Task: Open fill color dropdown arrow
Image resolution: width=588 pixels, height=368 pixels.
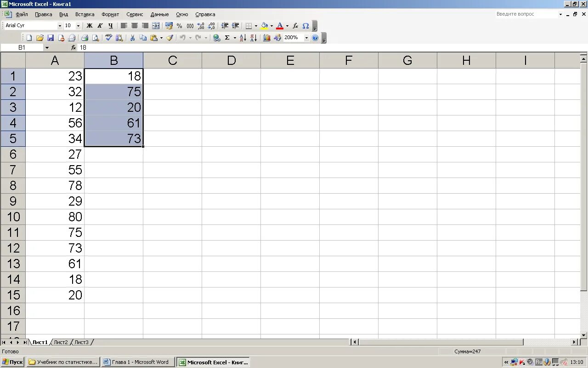Action: (271, 26)
